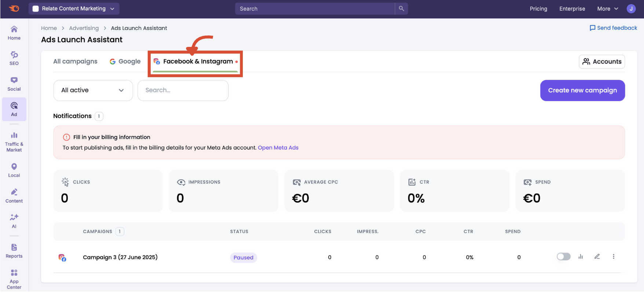Screen dimensions: 644x293
Task: Click the CTR metric icon
Action: 412,182
